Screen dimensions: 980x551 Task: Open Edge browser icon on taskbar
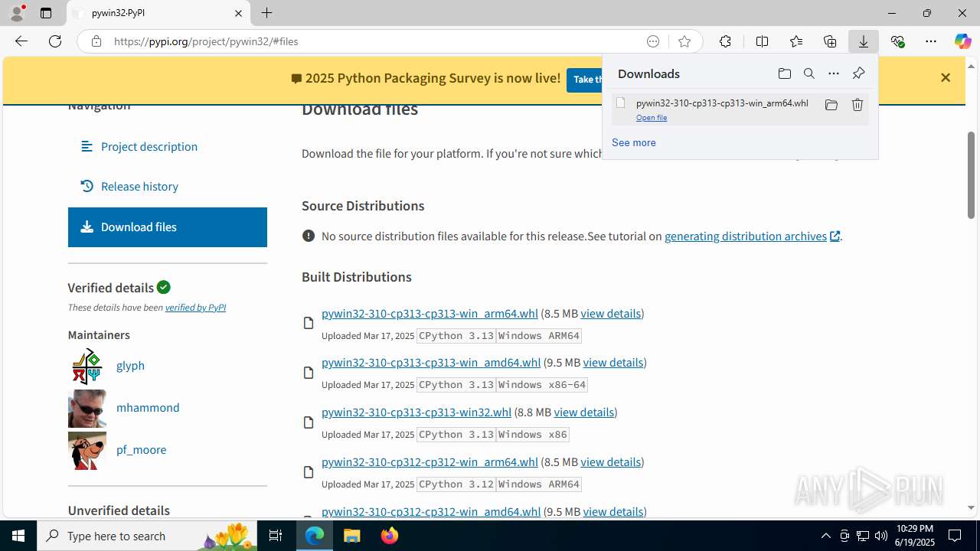coord(315,536)
